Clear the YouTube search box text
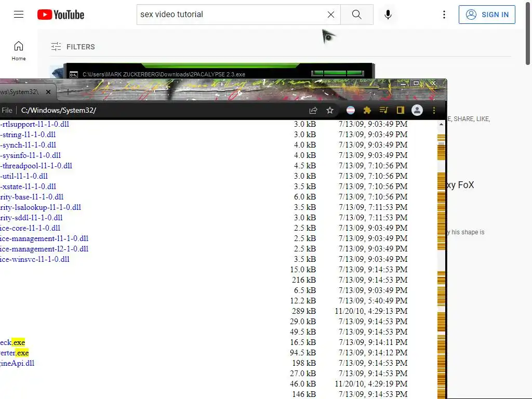Viewport: 532px width, 399px height. tap(331, 15)
